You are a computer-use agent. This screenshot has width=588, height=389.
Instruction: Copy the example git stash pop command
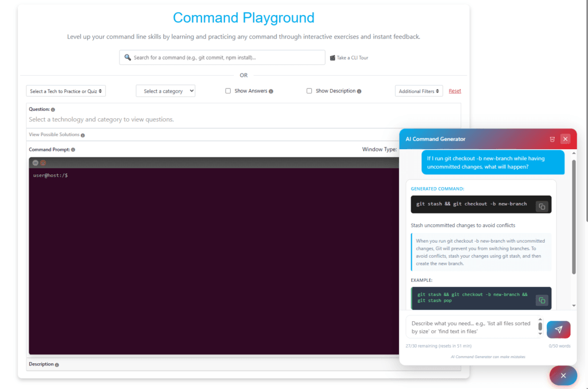click(x=541, y=300)
